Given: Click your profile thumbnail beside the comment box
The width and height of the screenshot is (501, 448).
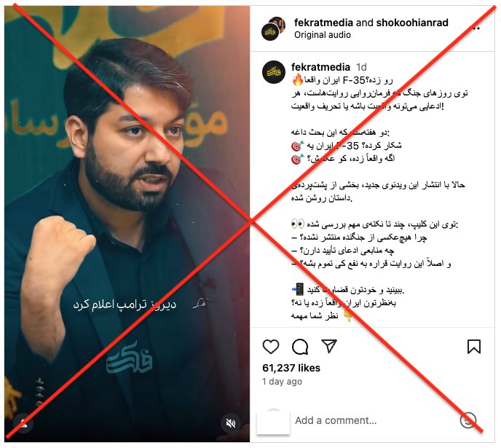Looking at the screenshot, I should pyautogui.click(x=274, y=421).
